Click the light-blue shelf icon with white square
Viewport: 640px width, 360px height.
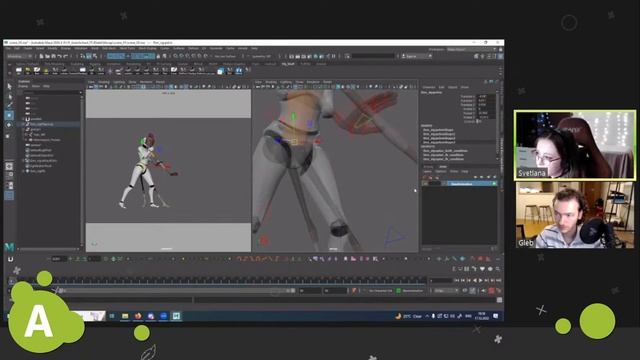pyautogui.click(x=221, y=71)
